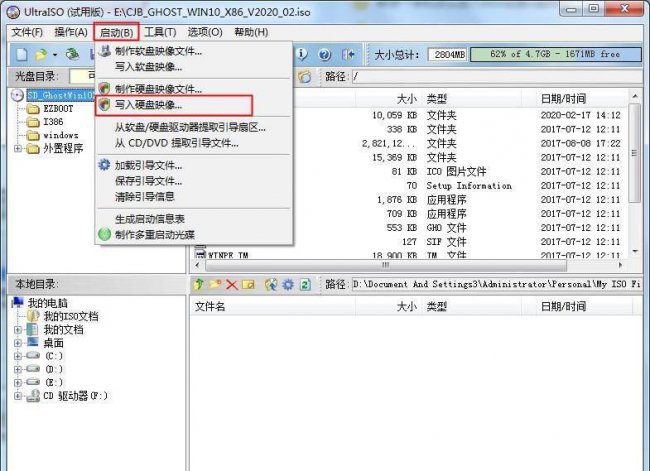Select 我的电脑 in local tree
The height and width of the screenshot is (471, 650).
(x=47, y=303)
